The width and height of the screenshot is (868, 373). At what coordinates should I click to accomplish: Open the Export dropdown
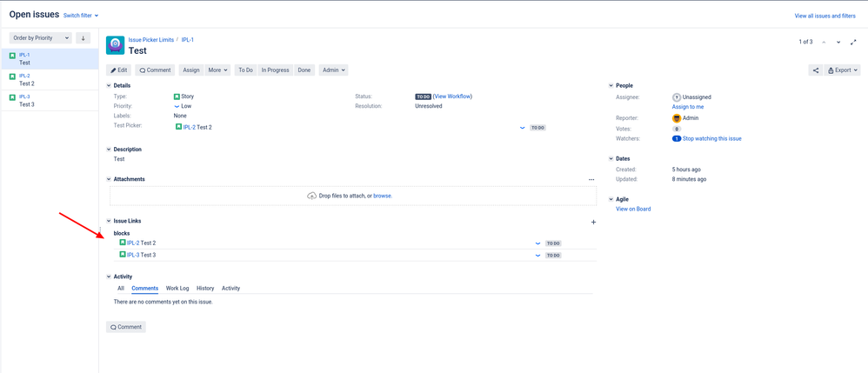click(843, 70)
